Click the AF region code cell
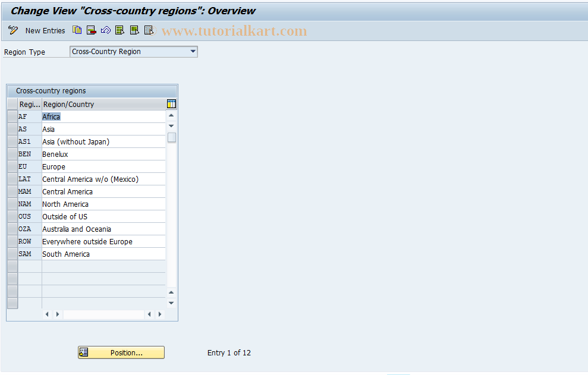The width and height of the screenshot is (588, 375). (x=30, y=116)
